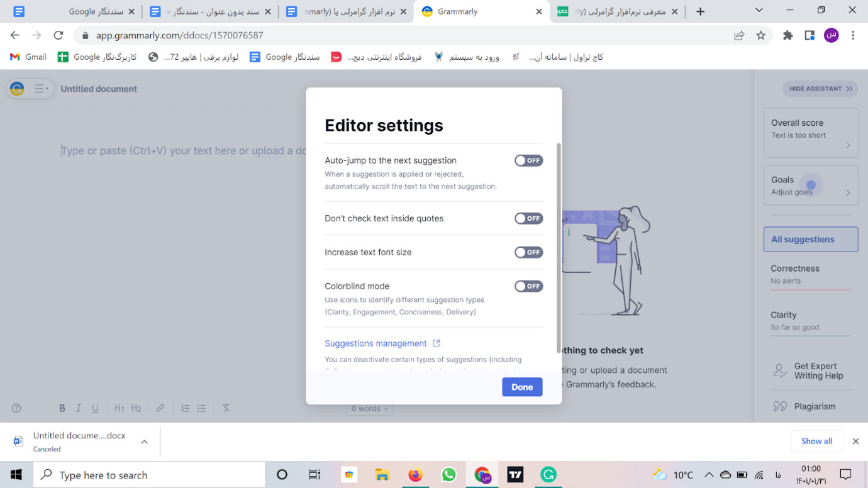The width and height of the screenshot is (868, 488).
Task: Click the numbered list icon
Action: [185, 408]
